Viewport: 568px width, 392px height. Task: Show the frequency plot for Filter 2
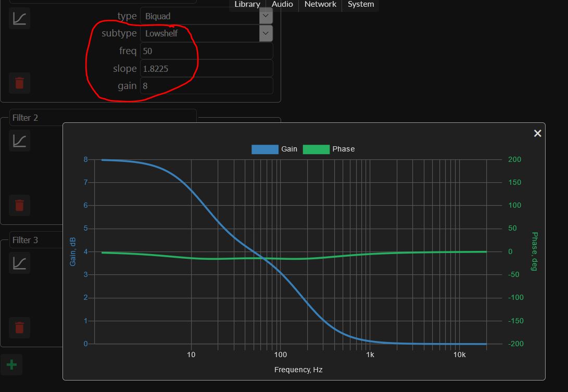pyautogui.click(x=20, y=141)
